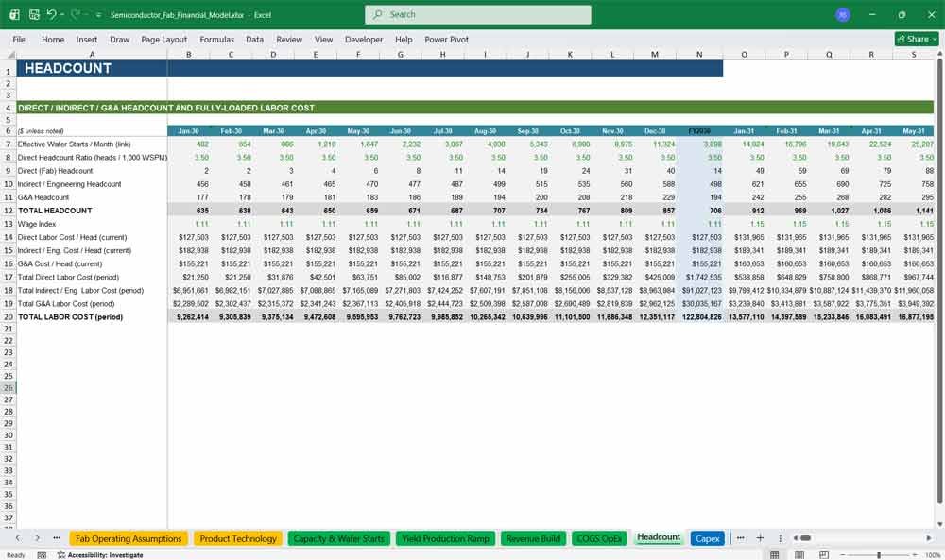Switch to Normal view icon
945x560 pixels.
(775, 554)
